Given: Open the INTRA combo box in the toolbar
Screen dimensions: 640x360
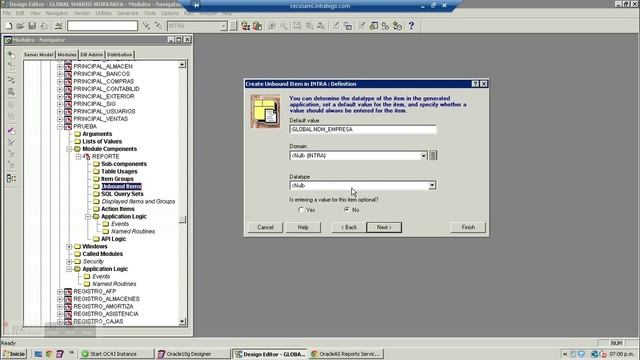Looking at the screenshot, I should [x=223, y=26].
